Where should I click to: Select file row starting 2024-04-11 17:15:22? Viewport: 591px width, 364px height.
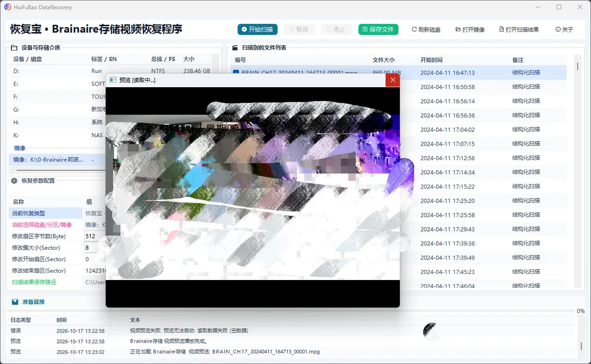[483, 186]
